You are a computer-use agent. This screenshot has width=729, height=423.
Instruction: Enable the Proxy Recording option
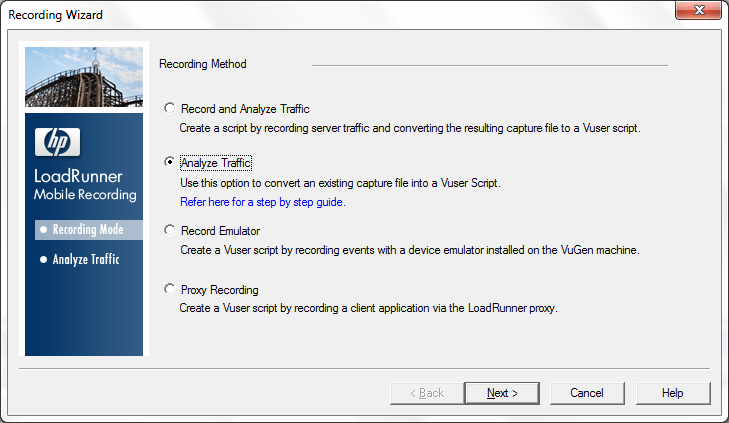tap(171, 289)
